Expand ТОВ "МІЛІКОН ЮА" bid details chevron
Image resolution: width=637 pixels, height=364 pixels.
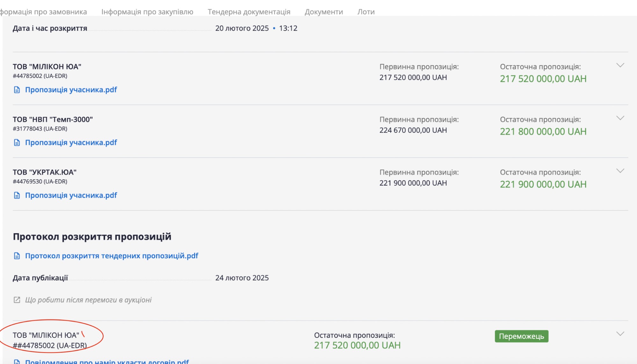click(x=620, y=65)
